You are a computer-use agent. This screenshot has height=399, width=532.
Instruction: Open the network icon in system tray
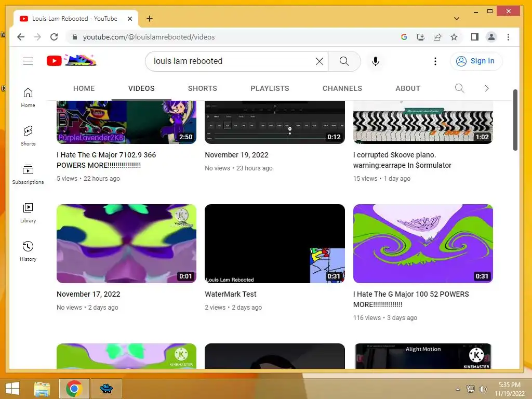471,389
